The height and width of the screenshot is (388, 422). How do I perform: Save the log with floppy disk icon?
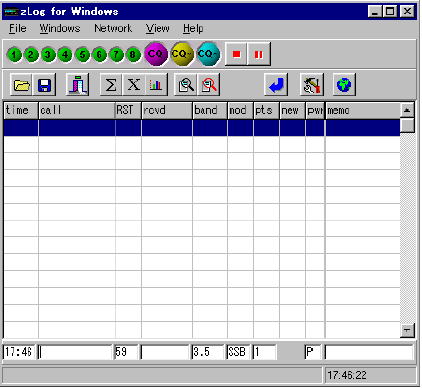(44, 85)
